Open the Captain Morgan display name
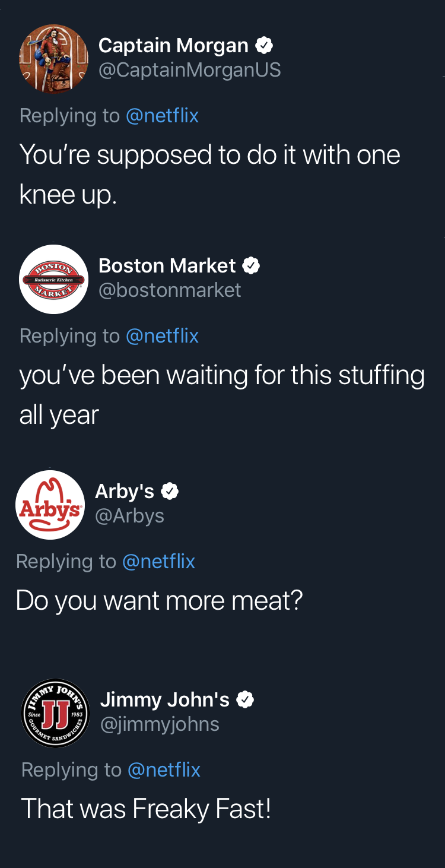The width and height of the screenshot is (445, 868). (173, 45)
